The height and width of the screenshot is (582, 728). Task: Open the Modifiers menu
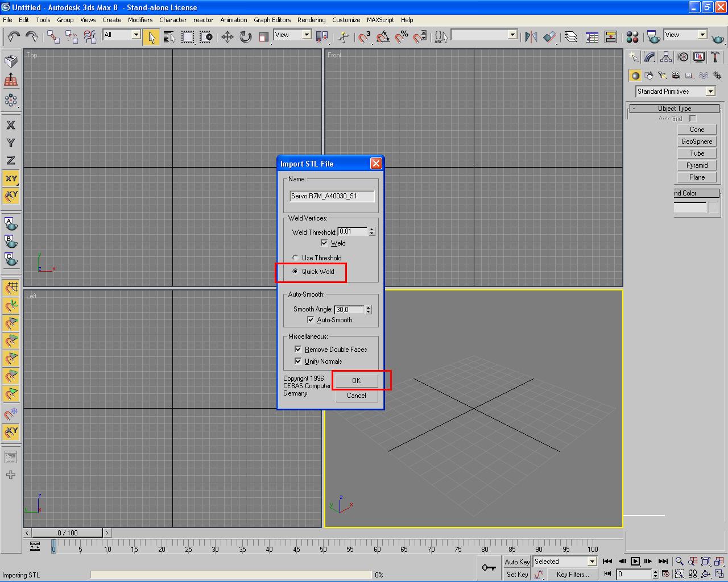pyautogui.click(x=140, y=20)
